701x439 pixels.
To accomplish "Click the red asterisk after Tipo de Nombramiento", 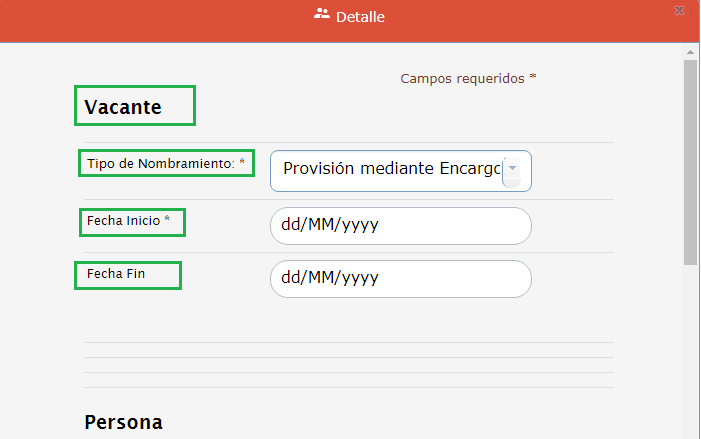I will click(241, 163).
